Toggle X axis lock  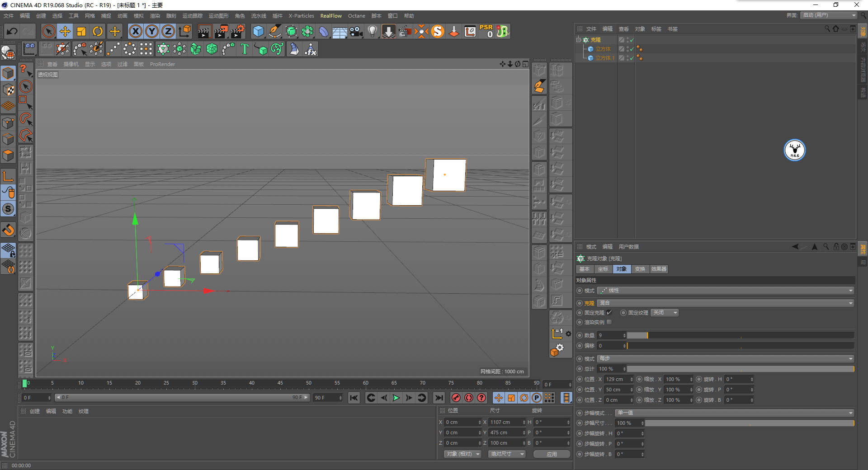135,31
